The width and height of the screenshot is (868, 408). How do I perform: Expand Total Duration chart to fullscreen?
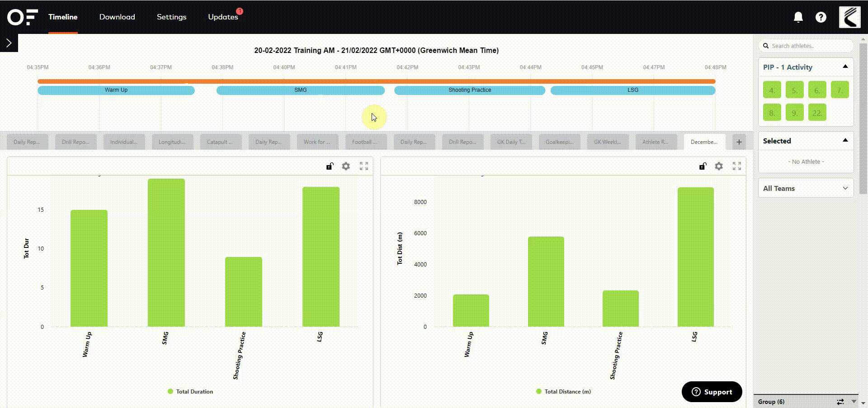tap(364, 166)
